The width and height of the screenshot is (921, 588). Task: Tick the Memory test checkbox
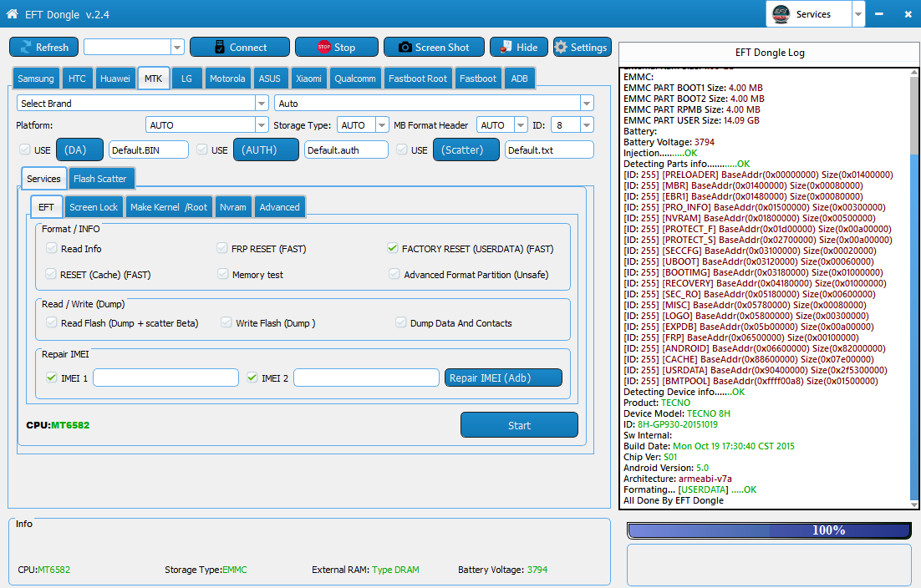click(x=222, y=274)
